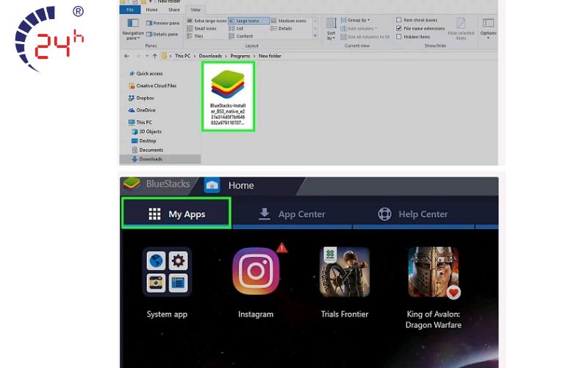Switch layout to Tiles view
The image size is (588, 368).
pyautogui.click(x=195, y=36)
